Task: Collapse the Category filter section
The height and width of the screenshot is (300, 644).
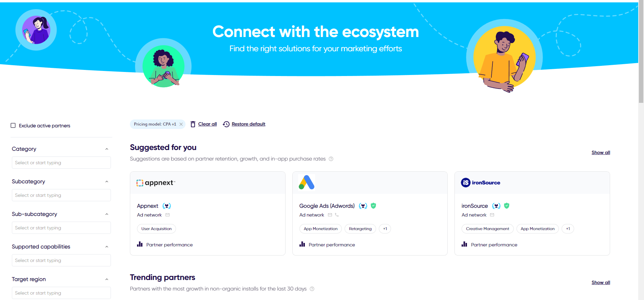Action: click(107, 149)
